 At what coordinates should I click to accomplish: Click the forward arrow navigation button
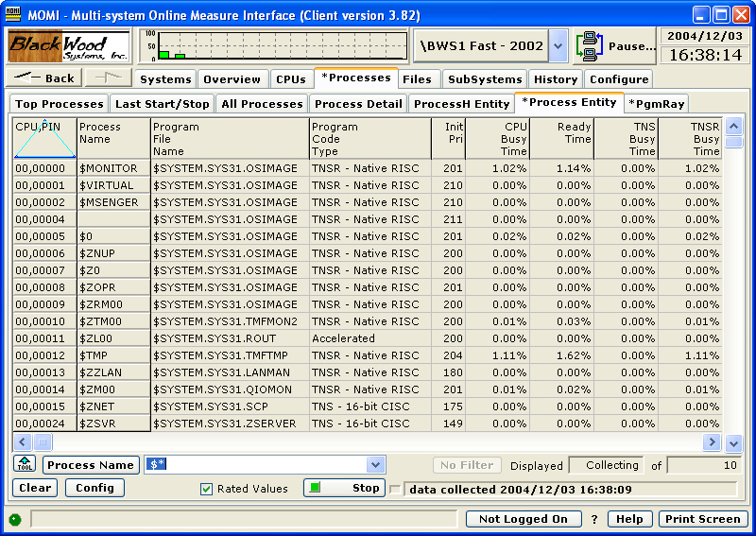tap(109, 78)
